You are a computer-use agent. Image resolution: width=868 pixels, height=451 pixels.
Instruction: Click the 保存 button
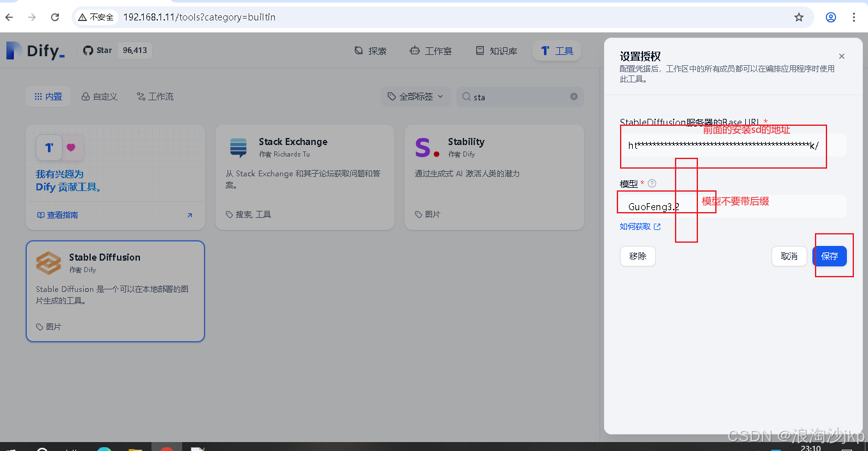pos(830,256)
